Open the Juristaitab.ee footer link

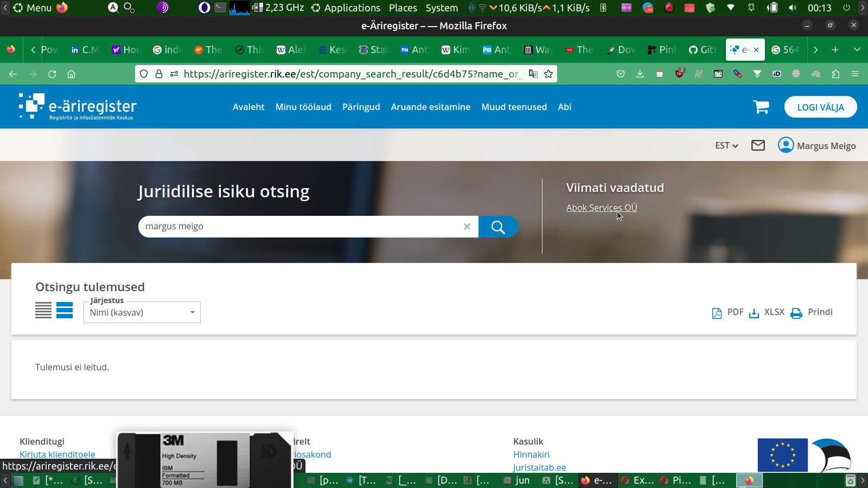click(540, 467)
